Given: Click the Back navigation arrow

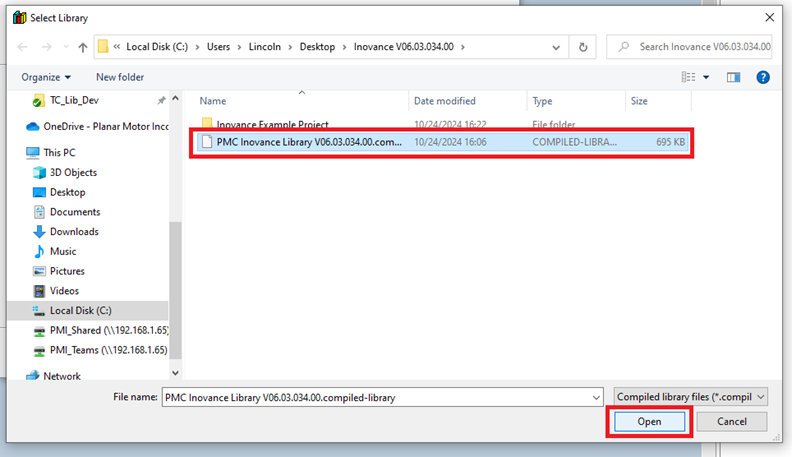Looking at the screenshot, I should [x=22, y=47].
